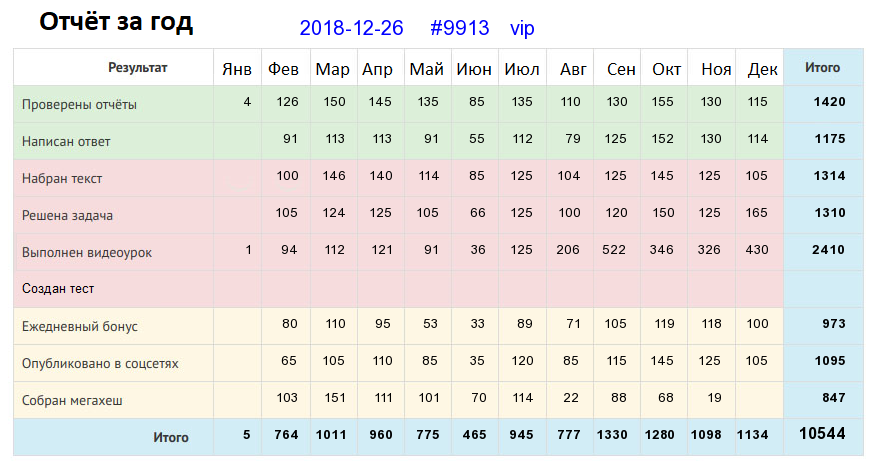Click the 'Решена задача' row label
The width and height of the screenshot is (871, 465).
point(67,216)
